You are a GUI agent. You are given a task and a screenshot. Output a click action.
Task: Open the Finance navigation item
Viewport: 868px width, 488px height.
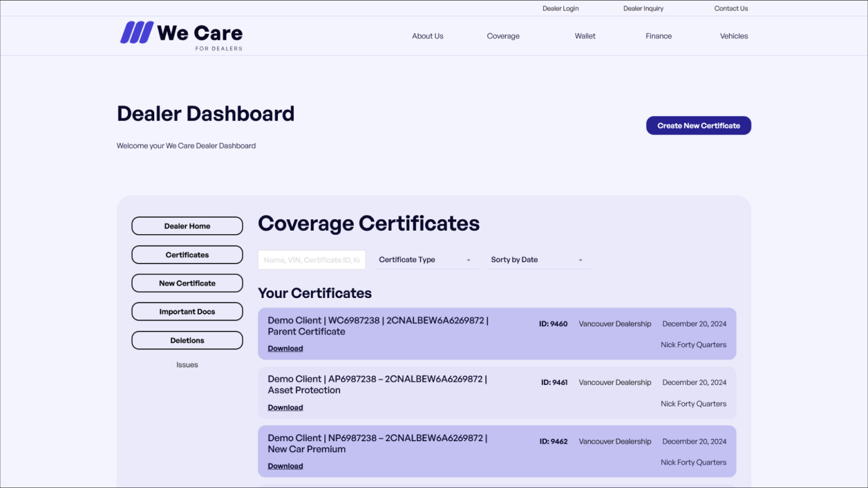[x=658, y=36]
